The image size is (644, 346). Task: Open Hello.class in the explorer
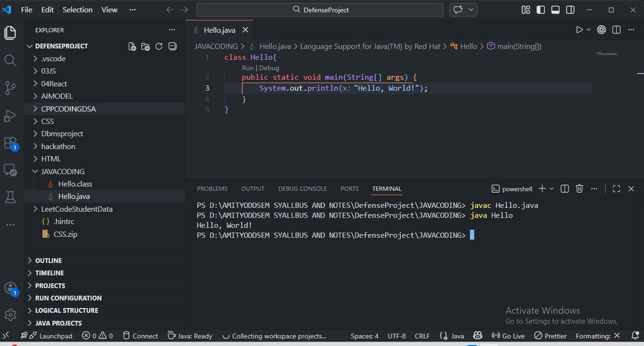click(105, 184)
